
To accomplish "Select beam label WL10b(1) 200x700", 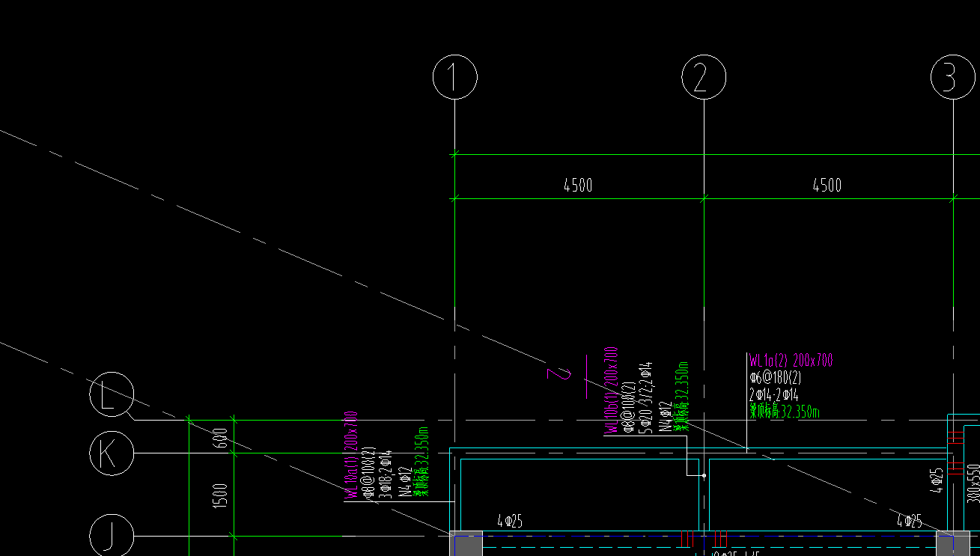I will click(611, 389).
